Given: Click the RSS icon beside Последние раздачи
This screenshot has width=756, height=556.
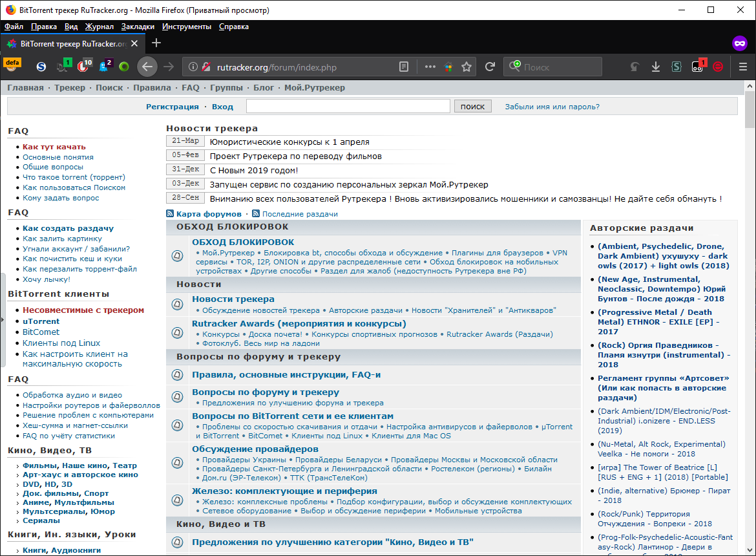Looking at the screenshot, I should [x=255, y=213].
